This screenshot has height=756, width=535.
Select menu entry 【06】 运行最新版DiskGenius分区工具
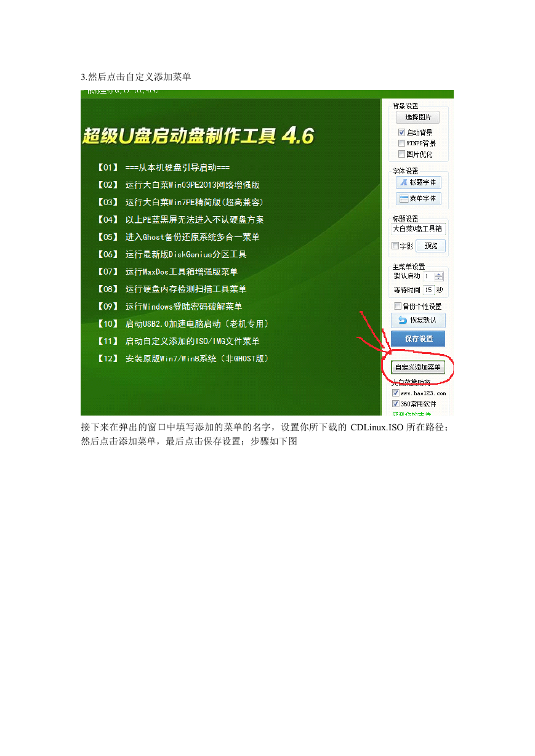click(171, 254)
